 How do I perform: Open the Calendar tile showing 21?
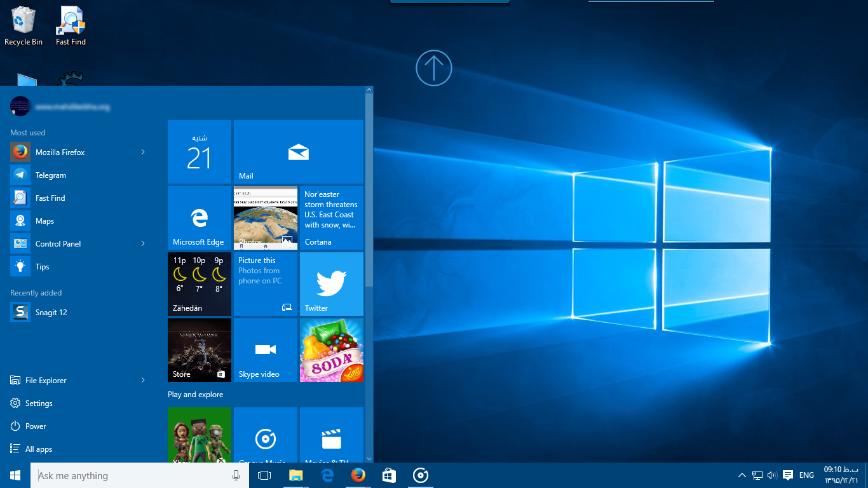click(x=200, y=152)
